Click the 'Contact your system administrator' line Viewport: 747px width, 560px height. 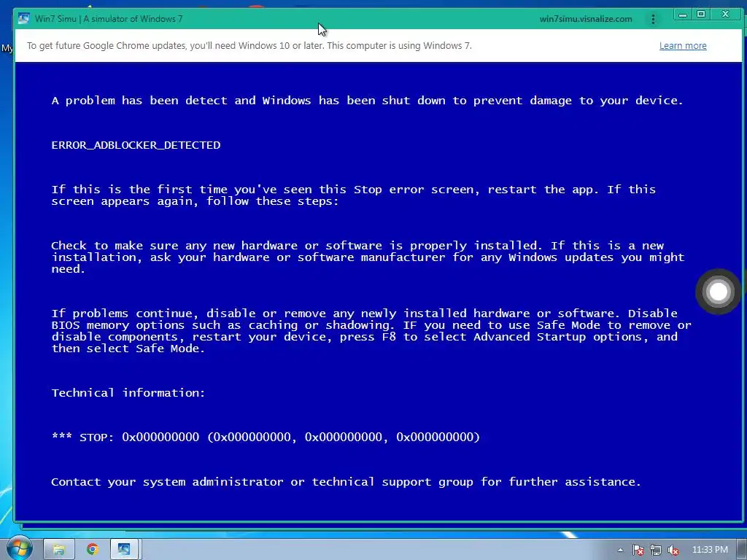tap(346, 482)
